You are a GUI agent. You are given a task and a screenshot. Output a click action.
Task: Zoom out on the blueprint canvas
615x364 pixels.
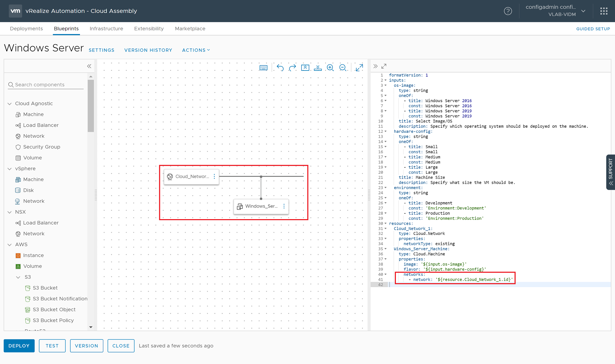(x=343, y=68)
